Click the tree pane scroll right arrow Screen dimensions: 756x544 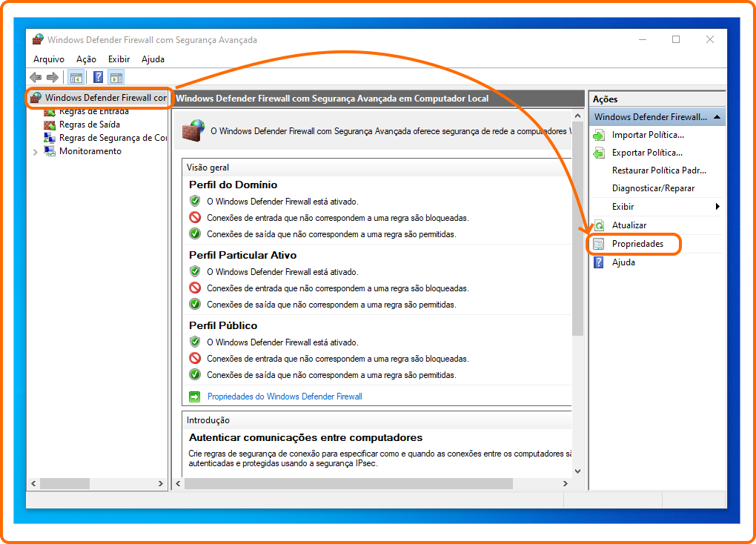click(161, 484)
